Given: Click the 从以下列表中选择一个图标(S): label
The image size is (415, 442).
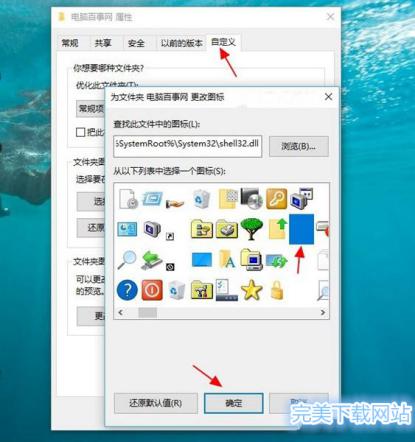Looking at the screenshot, I should [x=169, y=171].
